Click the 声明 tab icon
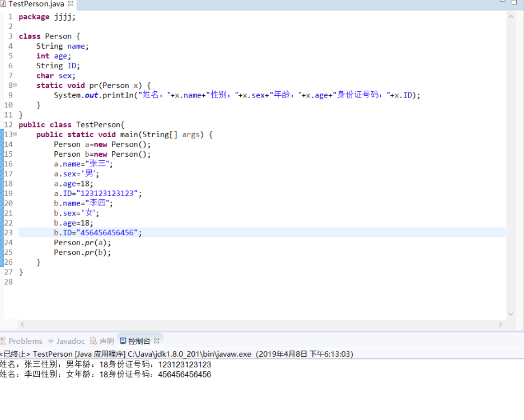Screen dimensions: 524x420 pos(93,340)
